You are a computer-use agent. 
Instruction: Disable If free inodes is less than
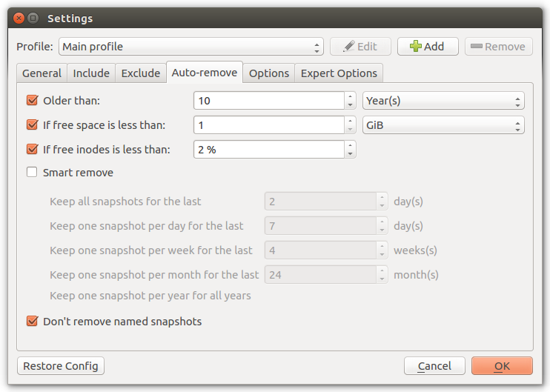point(33,150)
